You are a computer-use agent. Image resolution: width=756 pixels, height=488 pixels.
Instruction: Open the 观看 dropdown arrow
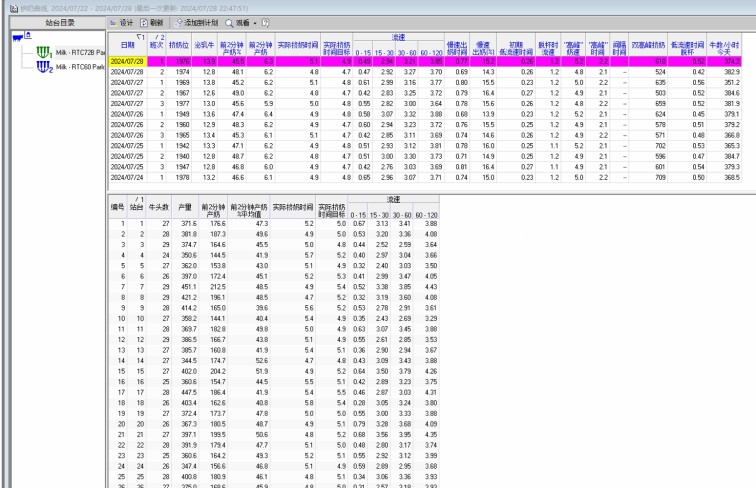point(254,22)
